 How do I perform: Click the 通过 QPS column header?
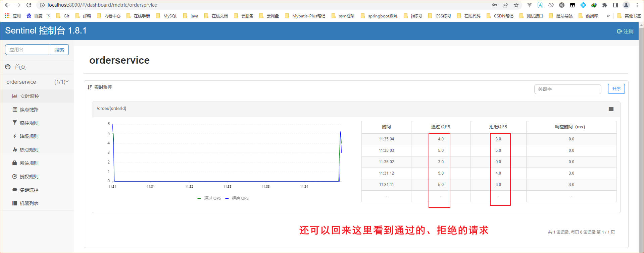coord(441,127)
